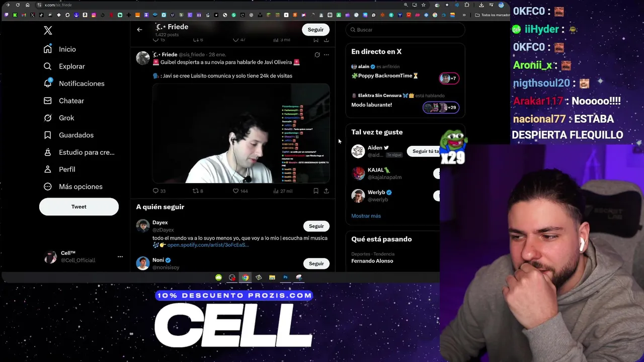Open Dayex's Spotify artist link
This screenshot has height=362, width=644.
[208, 245]
